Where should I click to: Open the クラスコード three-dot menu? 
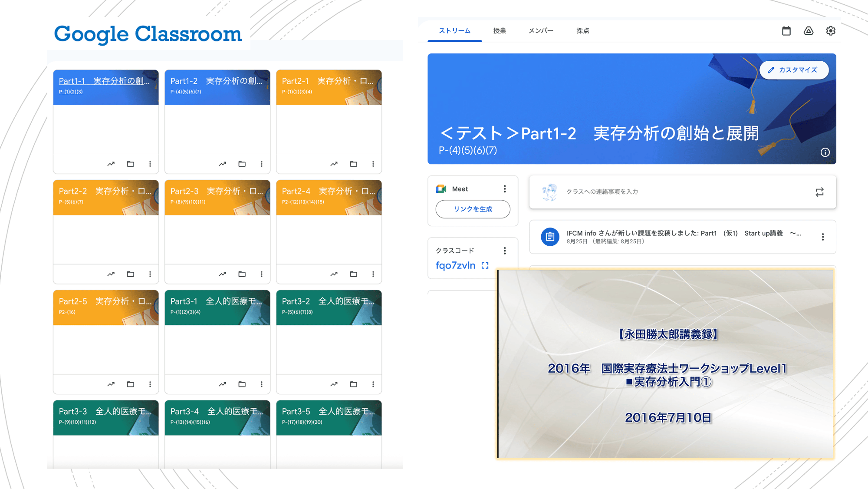(x=505, y=251)
